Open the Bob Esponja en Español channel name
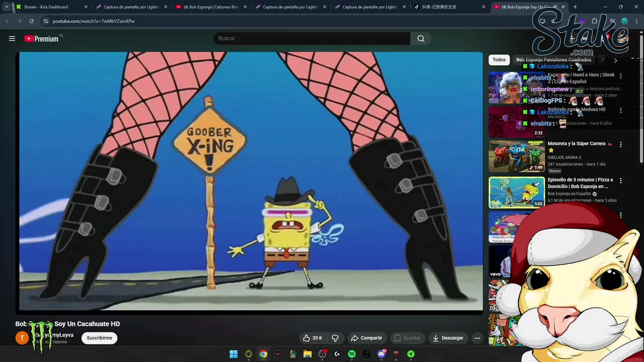The height and width of the screenshot is (362, 644). (x=569, y=194)
